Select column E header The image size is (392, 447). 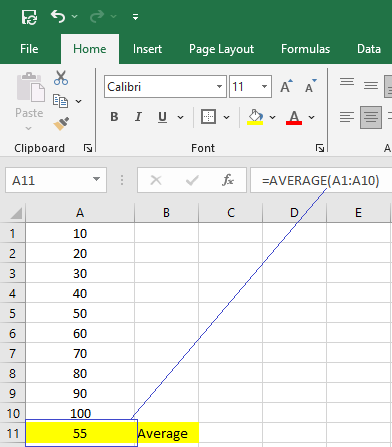click(x=358, y=212)
